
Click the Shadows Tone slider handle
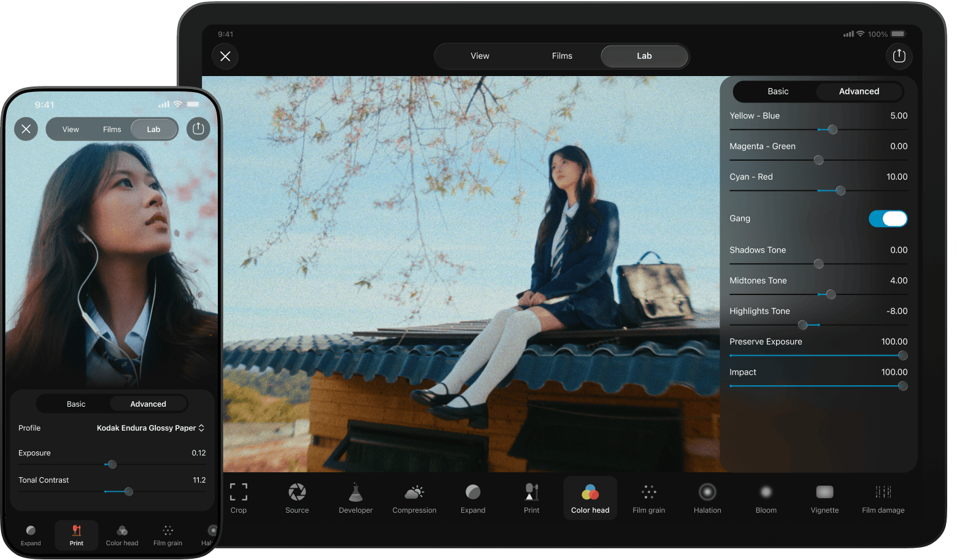(818, 264)
